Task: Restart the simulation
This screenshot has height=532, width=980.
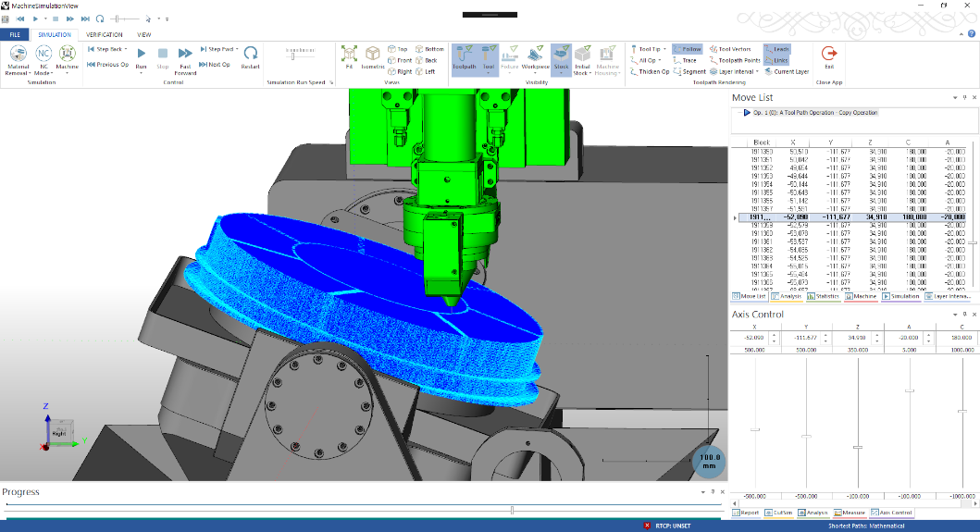Action: point(250,57)
